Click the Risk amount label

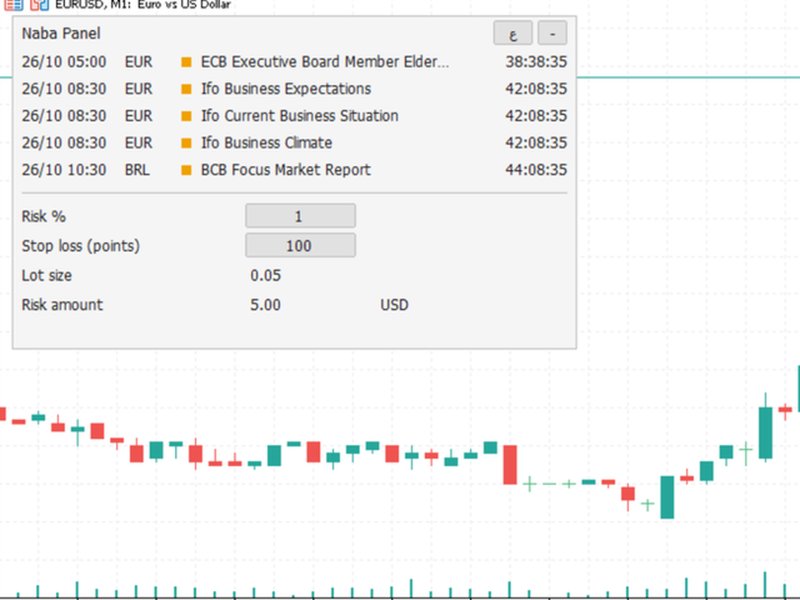[62, 305]
